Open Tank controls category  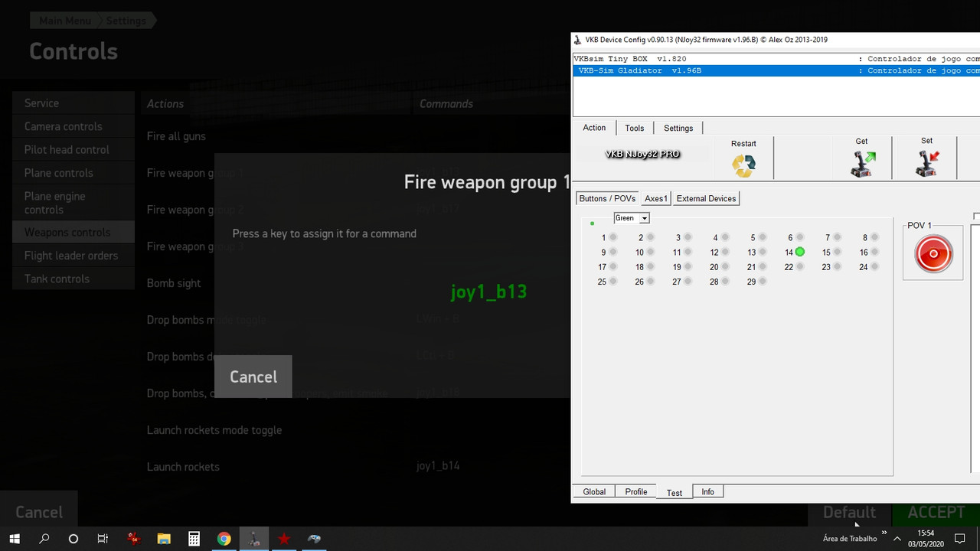pyautogui.click(x=73, y=279)
